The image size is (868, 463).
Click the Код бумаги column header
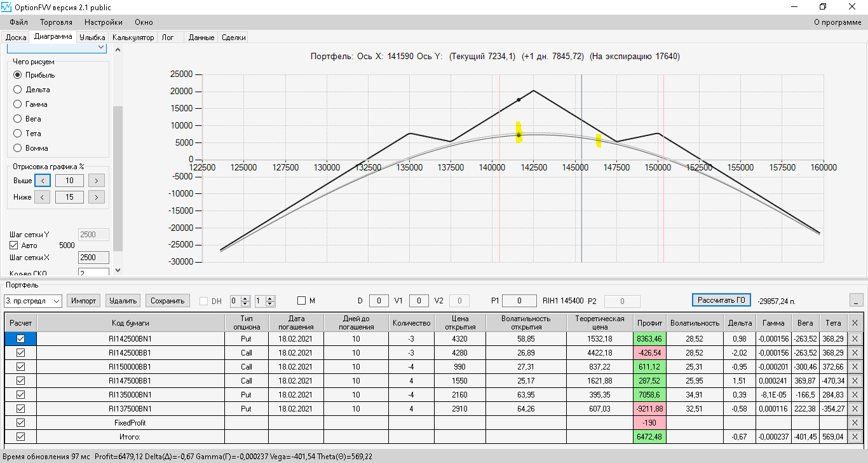pos(130,322)
